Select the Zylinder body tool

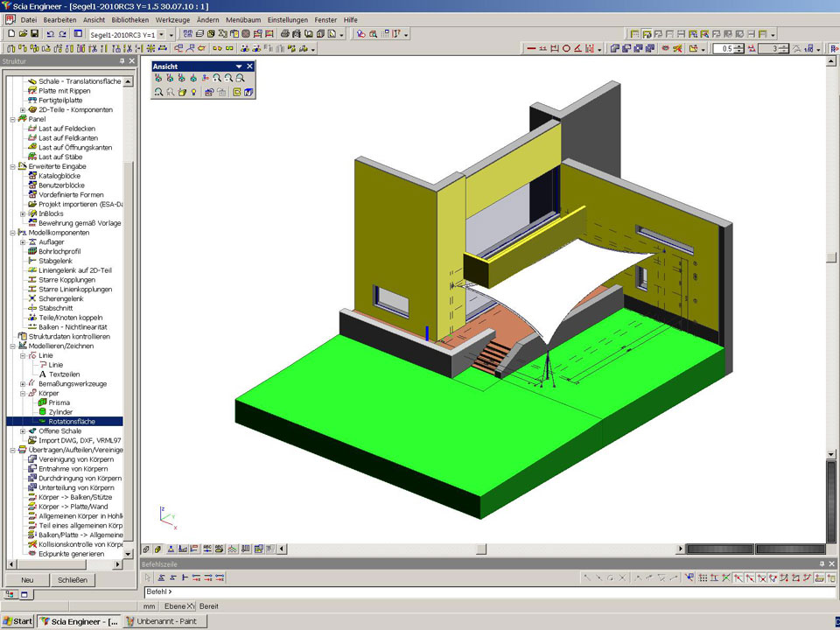[60, 411]
